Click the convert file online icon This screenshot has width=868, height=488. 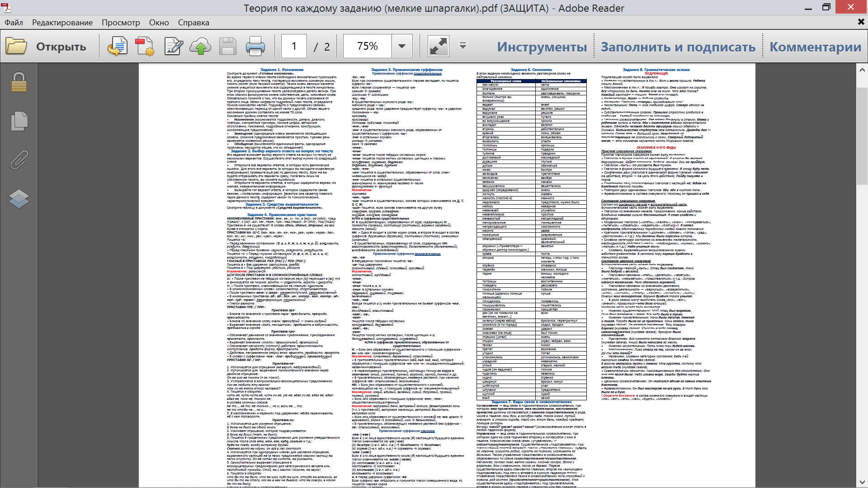[118, 46]
